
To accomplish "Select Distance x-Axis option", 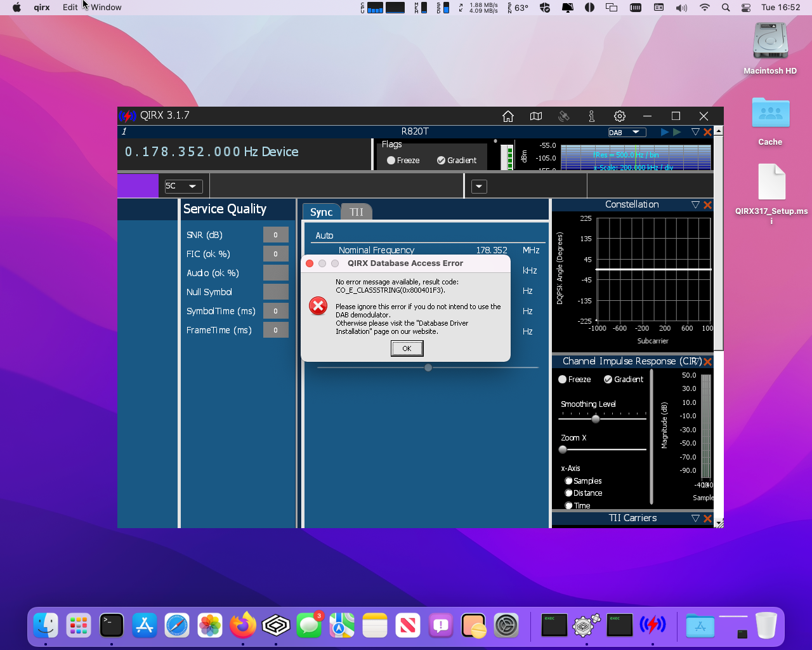I will 584,493.
